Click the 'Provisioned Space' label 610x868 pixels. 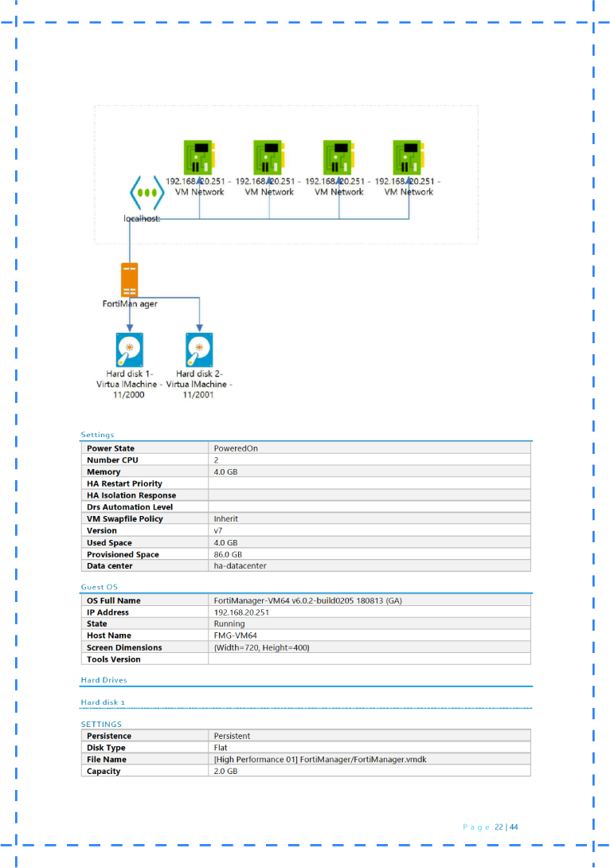coord(123,554)
